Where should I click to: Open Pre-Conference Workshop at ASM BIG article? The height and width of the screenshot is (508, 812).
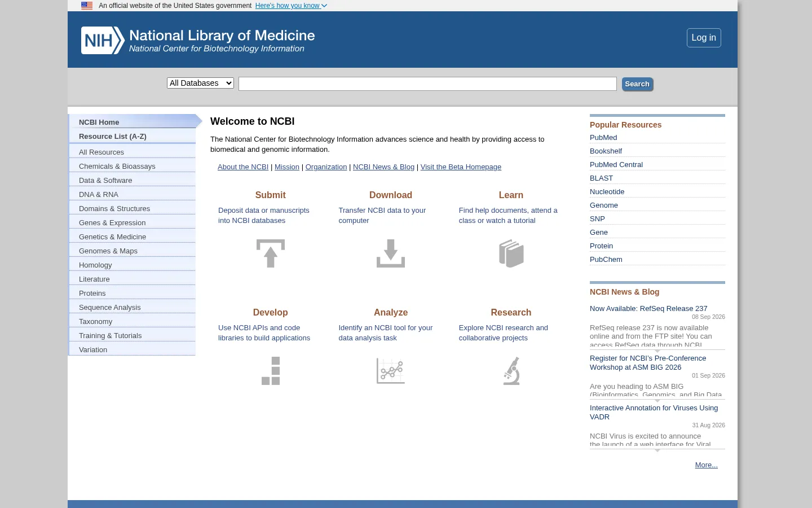pos(648,362)
